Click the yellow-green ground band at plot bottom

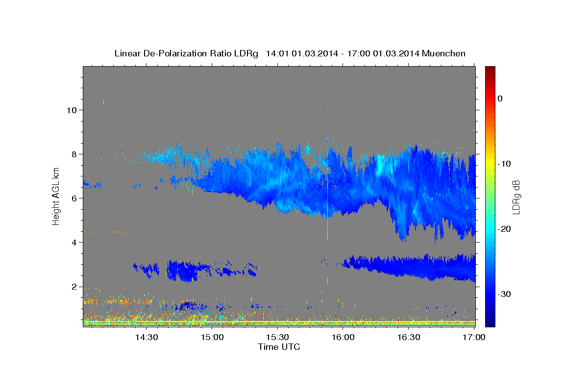[279, 323]
